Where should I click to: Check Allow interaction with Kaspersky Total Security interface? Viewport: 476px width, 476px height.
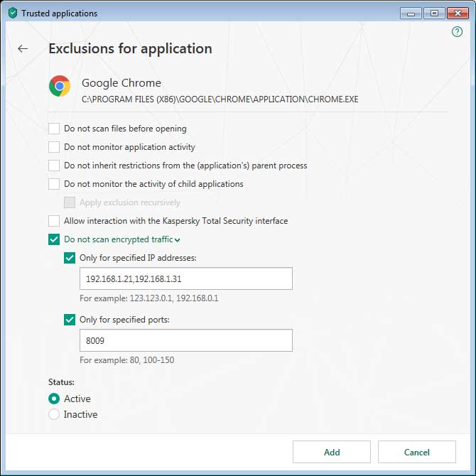click(54, 221)
